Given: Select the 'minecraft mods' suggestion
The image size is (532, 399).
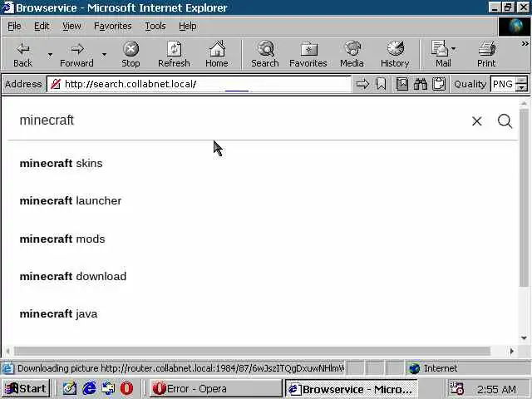Looking at the screenshot, I should tap(62, 239).
